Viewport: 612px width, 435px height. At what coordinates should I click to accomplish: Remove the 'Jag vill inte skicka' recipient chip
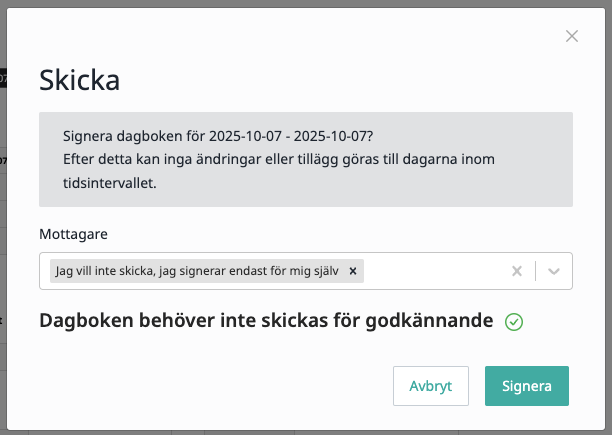353,271
